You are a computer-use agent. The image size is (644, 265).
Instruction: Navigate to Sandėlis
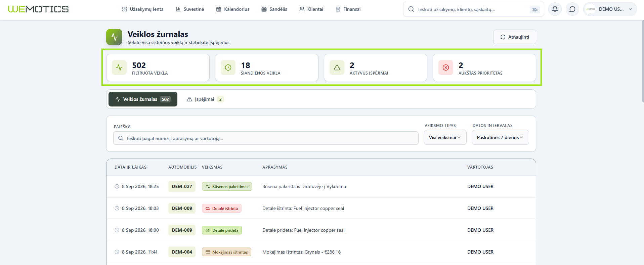click(274, 9)
